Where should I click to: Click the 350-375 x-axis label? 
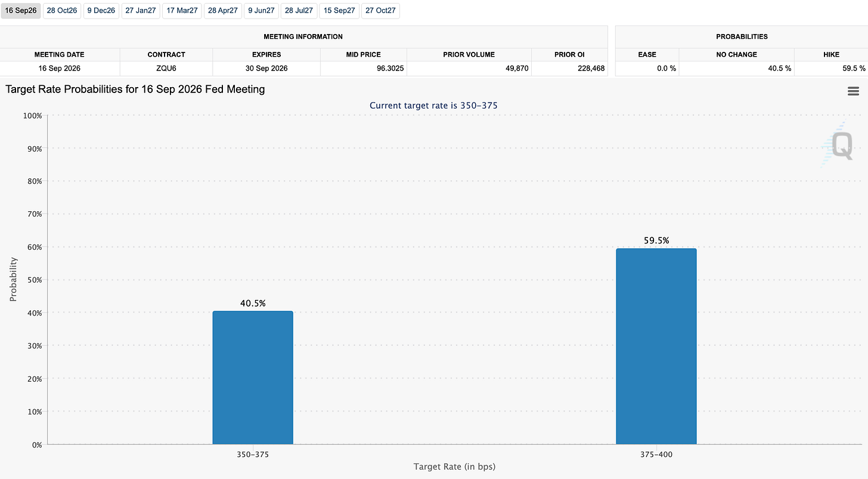coord(253,453)
